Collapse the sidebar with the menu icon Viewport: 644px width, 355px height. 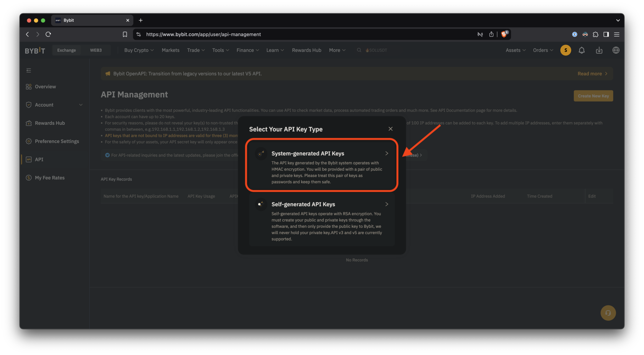[29, 70]
